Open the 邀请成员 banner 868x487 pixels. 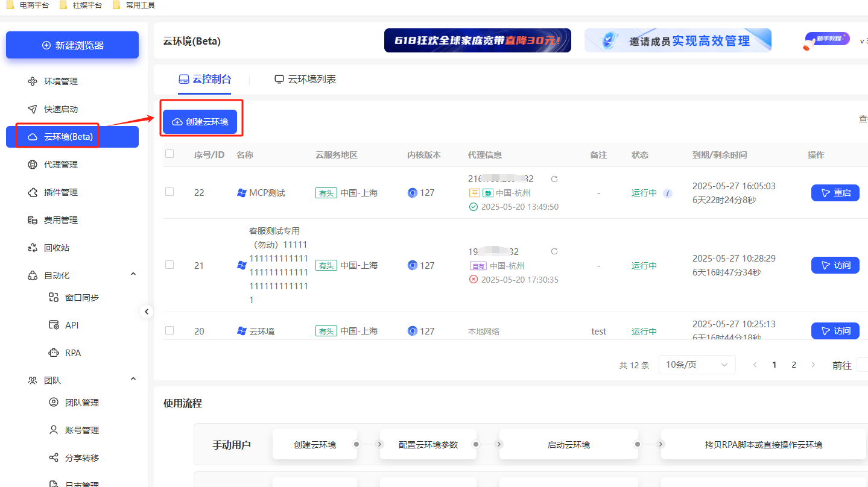[x=678, y=40]
